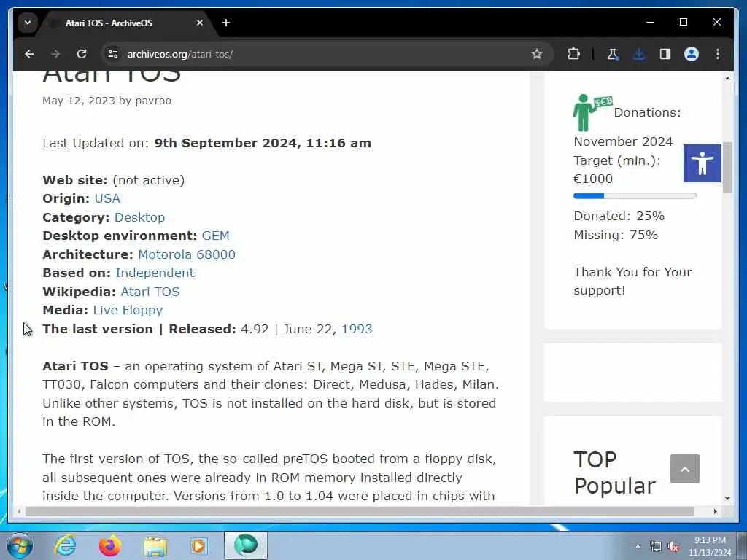Open the Live Floppy media link

click(x=128, y=310)
